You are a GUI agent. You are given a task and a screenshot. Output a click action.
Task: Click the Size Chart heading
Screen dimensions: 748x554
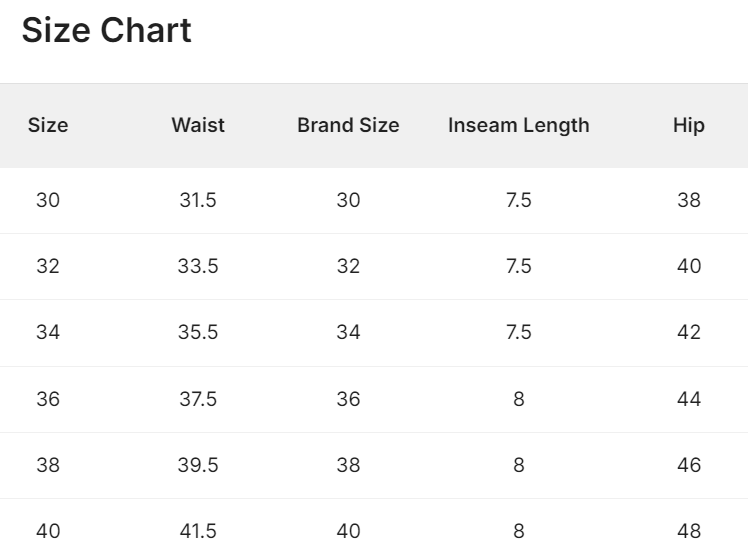106,31
